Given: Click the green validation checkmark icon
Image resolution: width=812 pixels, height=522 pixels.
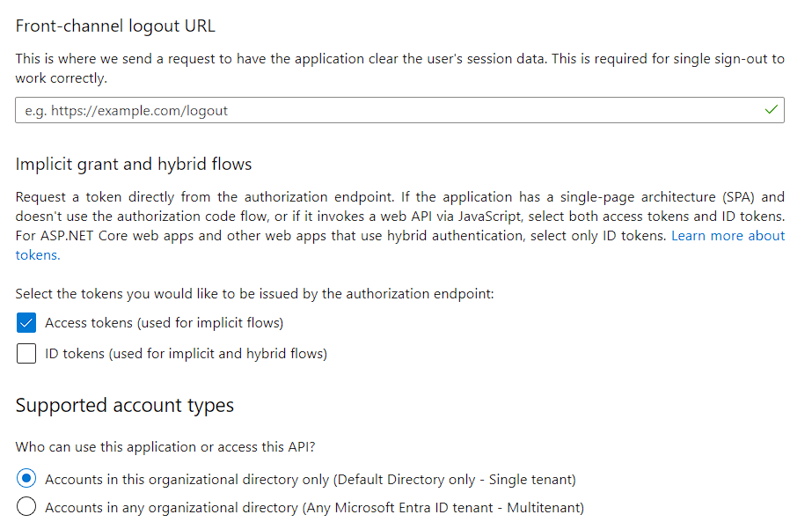Looking at the screenshot, I should (771, 110).
